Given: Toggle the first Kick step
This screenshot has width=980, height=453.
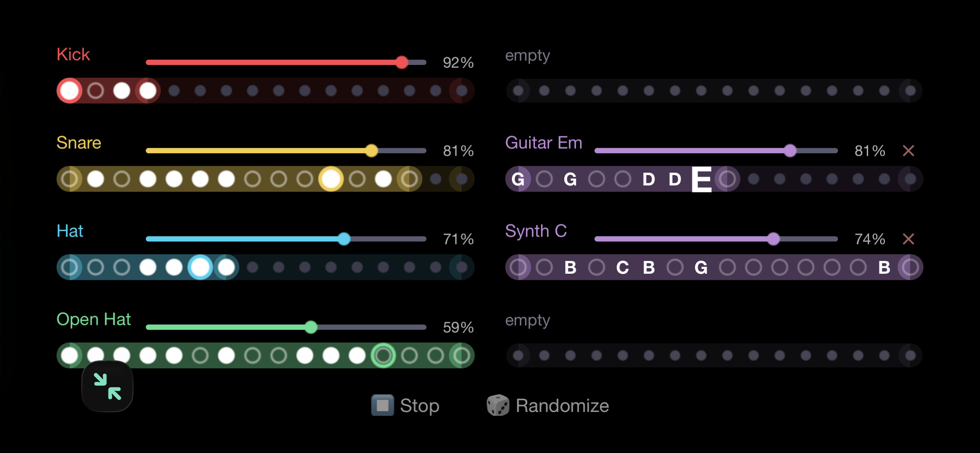Looking at the screenshot, I should pyautogui.click(x=70, y=91).
